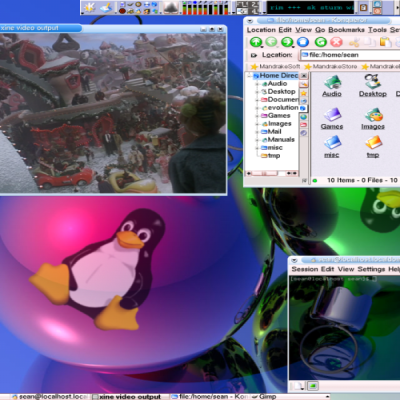Expand the Desktop tree node

point(257,92)
